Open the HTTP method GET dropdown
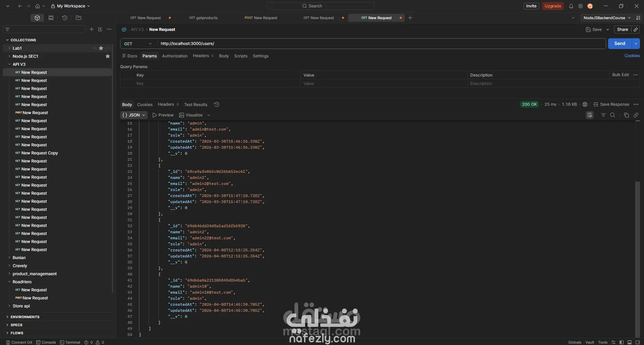This screenshot has width=644, height=345. click(x=138, y=44)
